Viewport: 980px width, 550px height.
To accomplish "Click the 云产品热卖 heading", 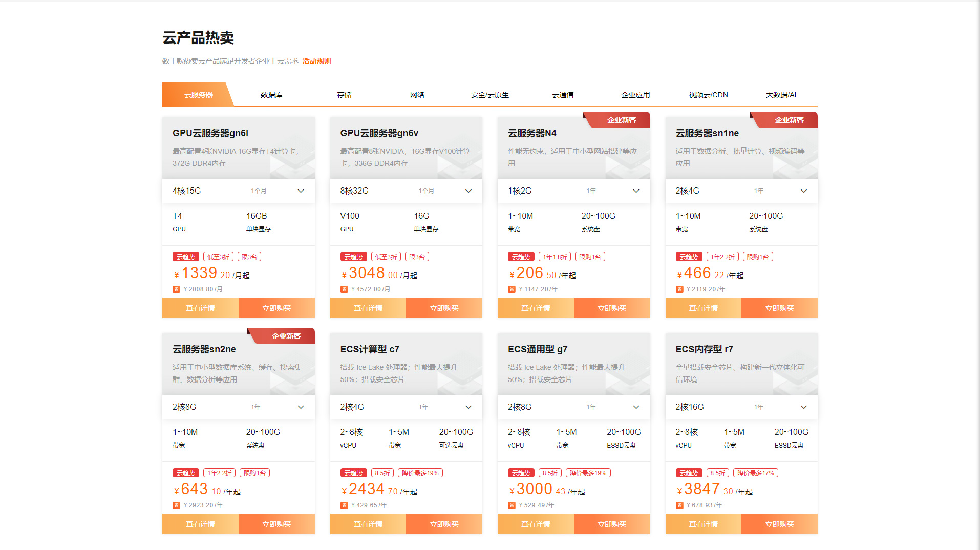I will (x=198, y=38).
